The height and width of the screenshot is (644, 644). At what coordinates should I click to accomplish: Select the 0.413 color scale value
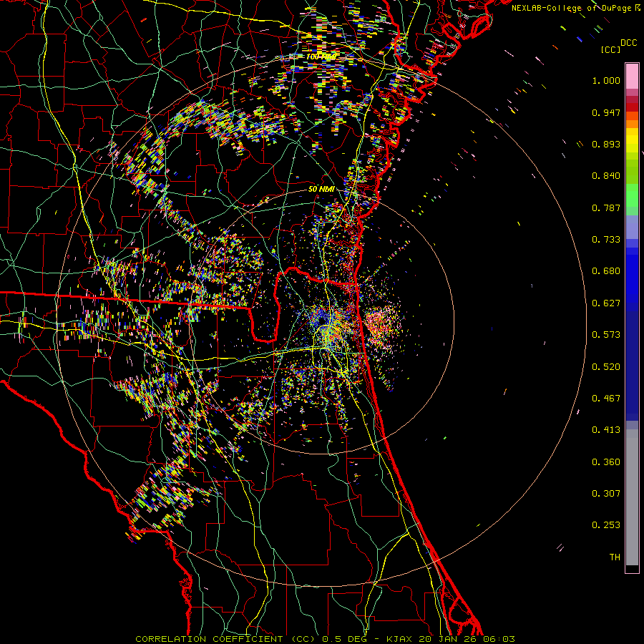click(606, 430)
